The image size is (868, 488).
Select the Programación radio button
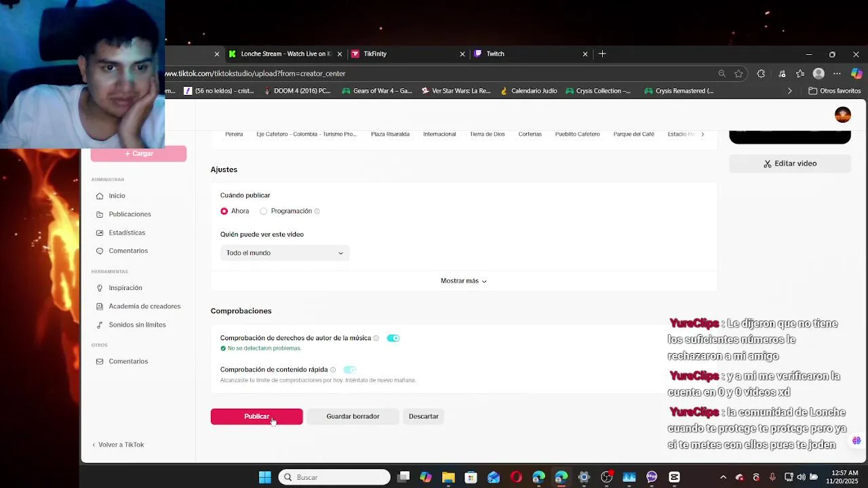click(x=264, y=211)
